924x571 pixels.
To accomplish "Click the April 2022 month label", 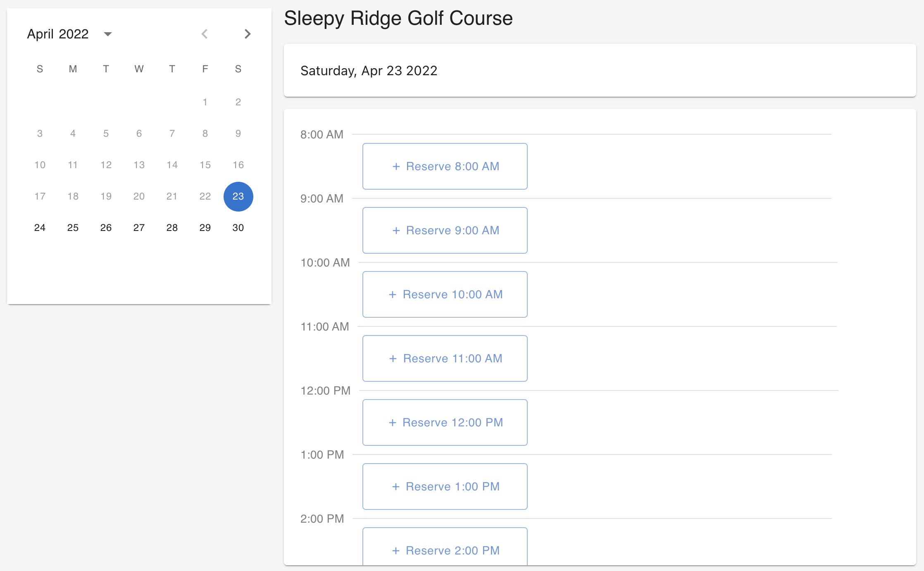I will [x=58, y=34].
